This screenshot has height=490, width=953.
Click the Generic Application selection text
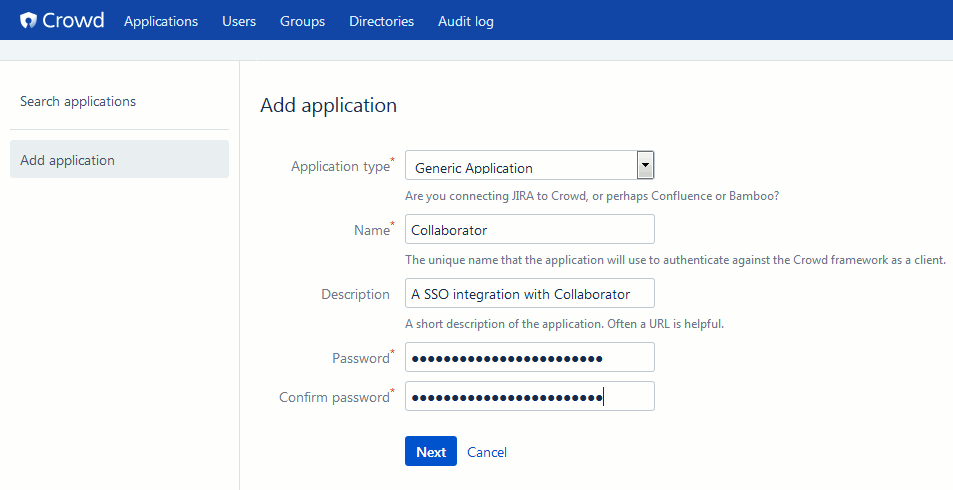pos(474,168)
